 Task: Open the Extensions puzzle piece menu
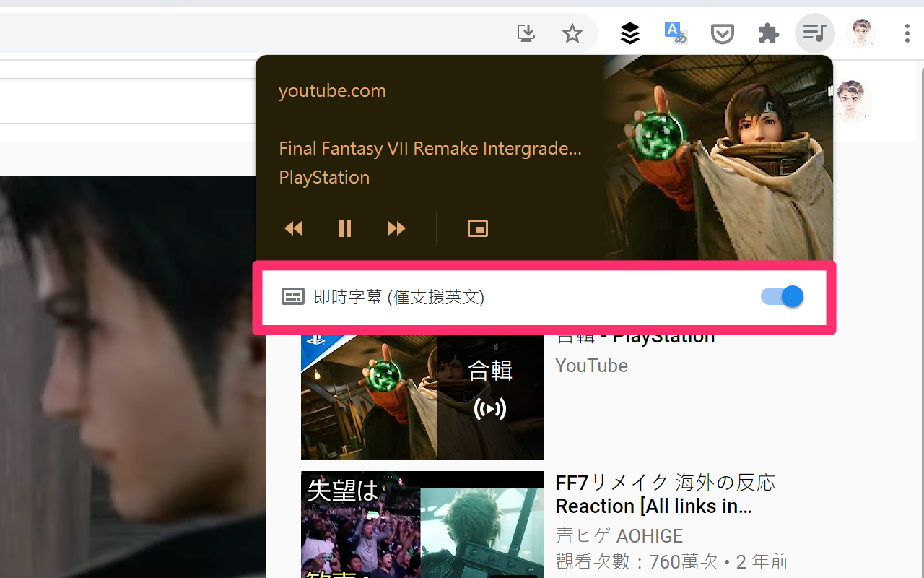coord(769,33)
